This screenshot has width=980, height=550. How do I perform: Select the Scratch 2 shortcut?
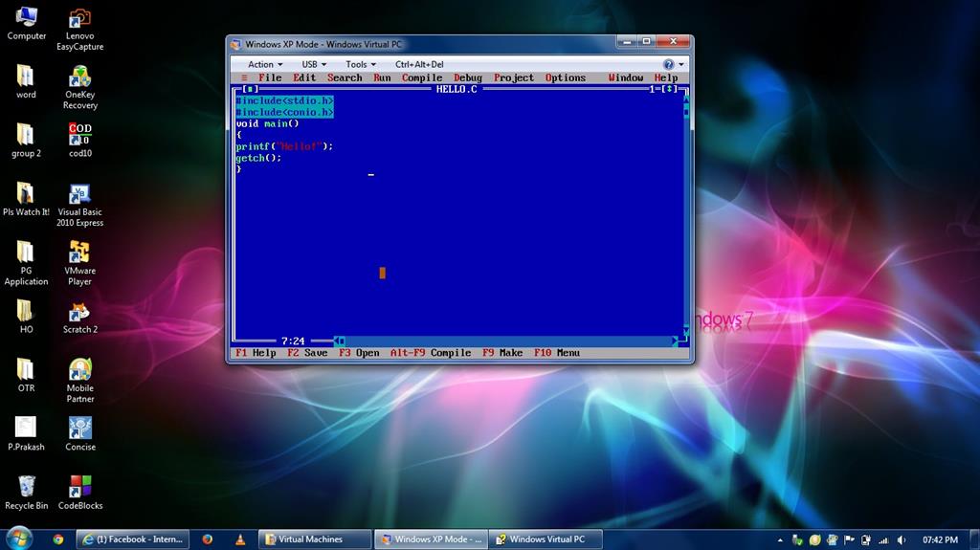point(80,318)
